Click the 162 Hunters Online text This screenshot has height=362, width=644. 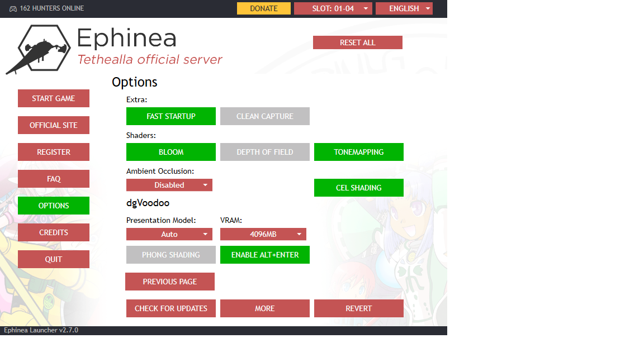pos(52,8)
